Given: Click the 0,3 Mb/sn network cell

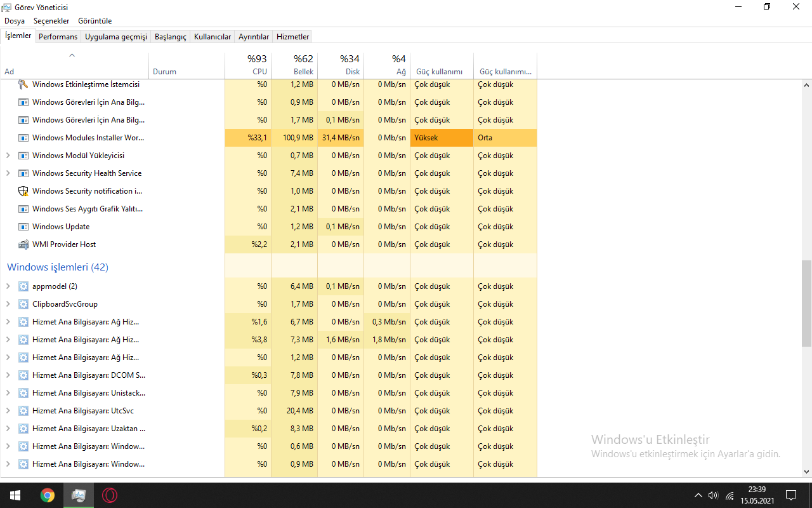Looking at the screenshot, I should click(x=387, y=322).
